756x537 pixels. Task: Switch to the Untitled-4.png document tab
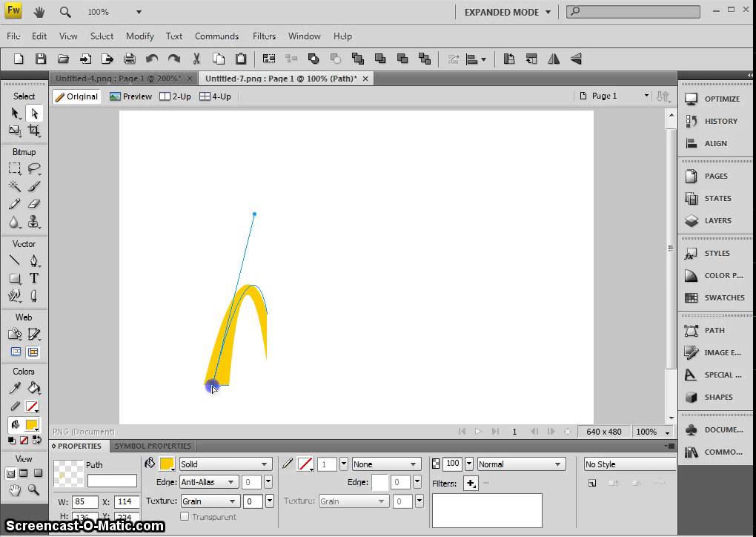tap(118, 79)
